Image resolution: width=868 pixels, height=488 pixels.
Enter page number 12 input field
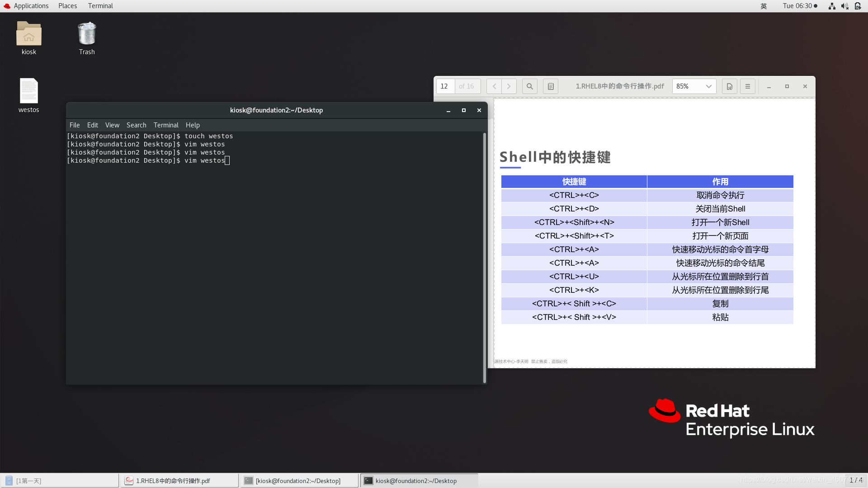pos(445,86)
